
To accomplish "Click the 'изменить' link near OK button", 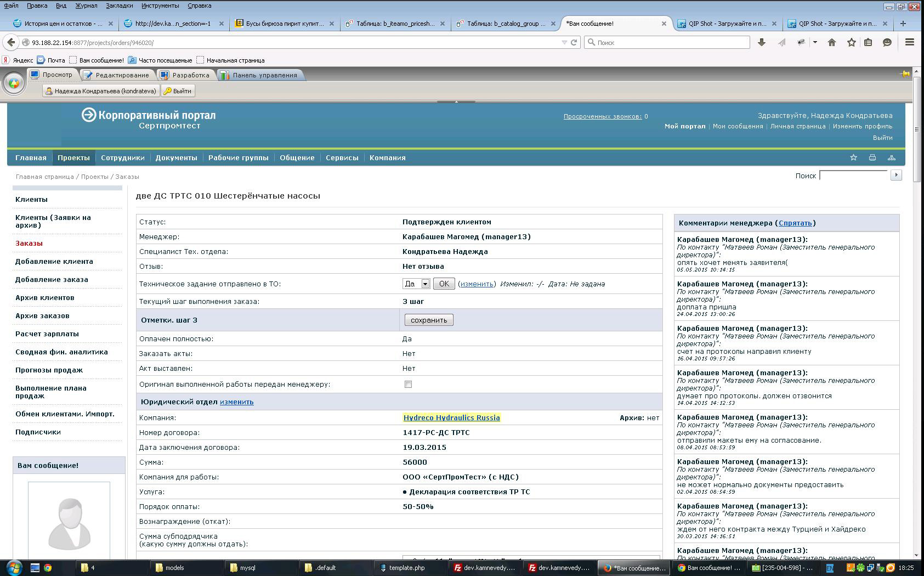I will 477,284.
